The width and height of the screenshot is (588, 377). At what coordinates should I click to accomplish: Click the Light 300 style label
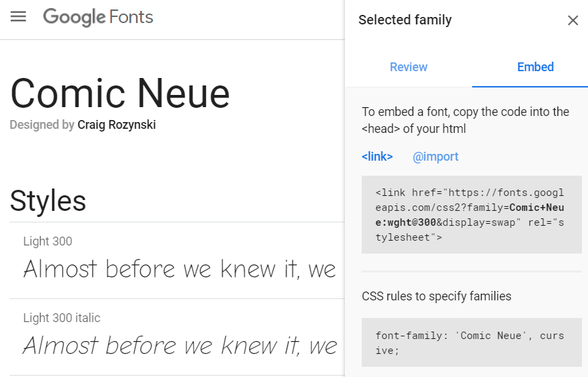point(47,241)
